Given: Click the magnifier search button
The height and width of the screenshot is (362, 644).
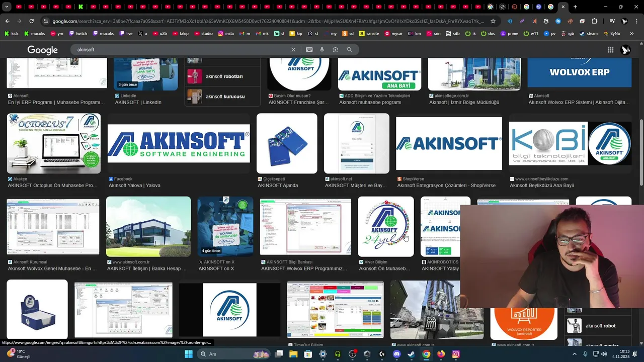Looking at the screenshot, I should coord(349,50).
